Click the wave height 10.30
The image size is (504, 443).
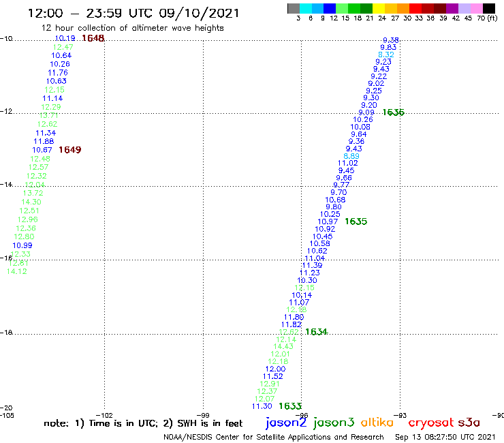point(307,281)
